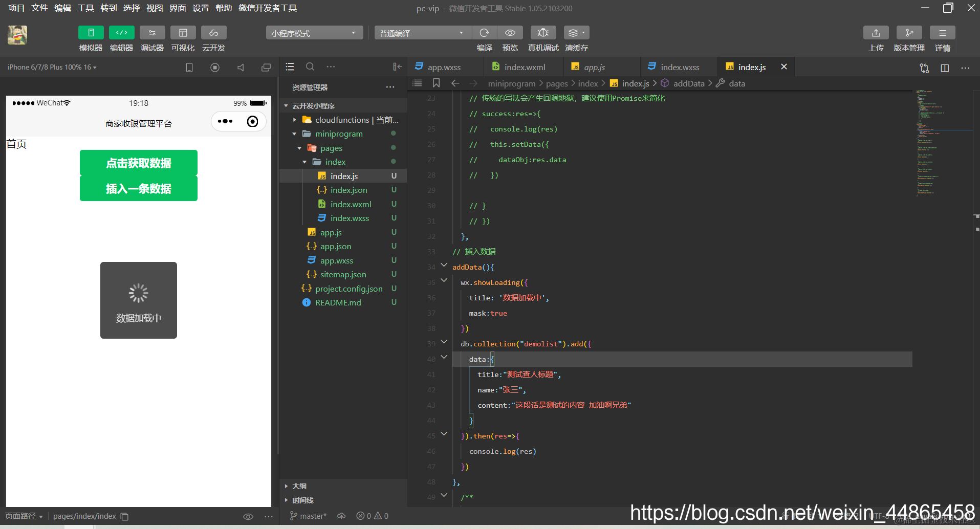Open the clear cache (清缓存) dropdown
This screenshot has height=529, width=980.
(577, 33)
